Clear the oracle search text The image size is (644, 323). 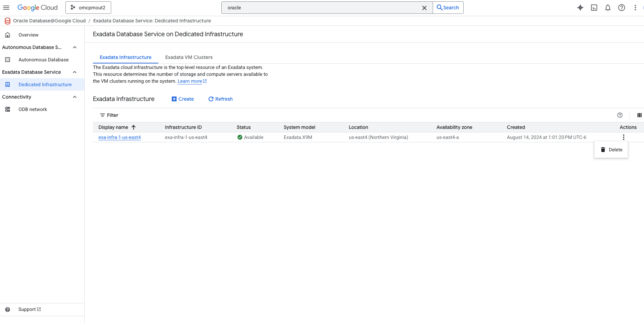pyautogui.click(x=424, y=8)
